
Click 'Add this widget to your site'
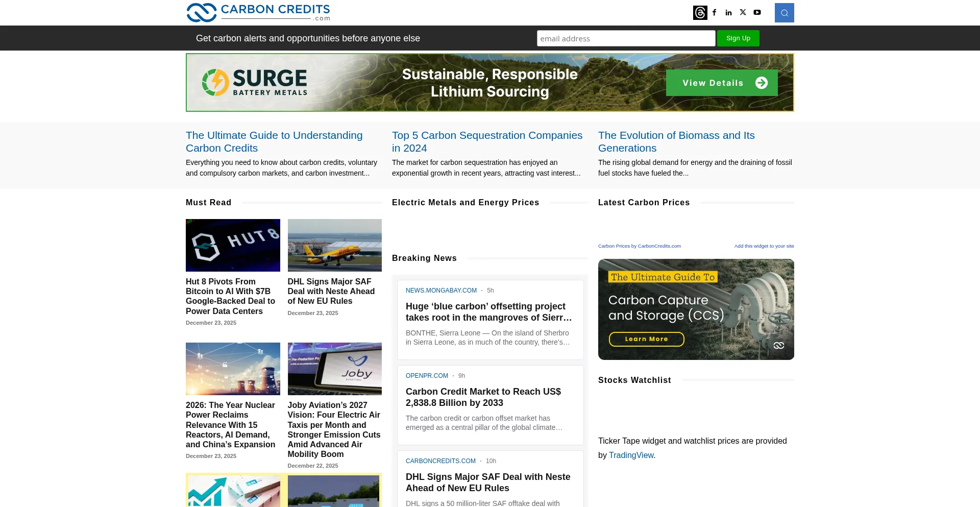pyautogui.click(x=764, y=246)
